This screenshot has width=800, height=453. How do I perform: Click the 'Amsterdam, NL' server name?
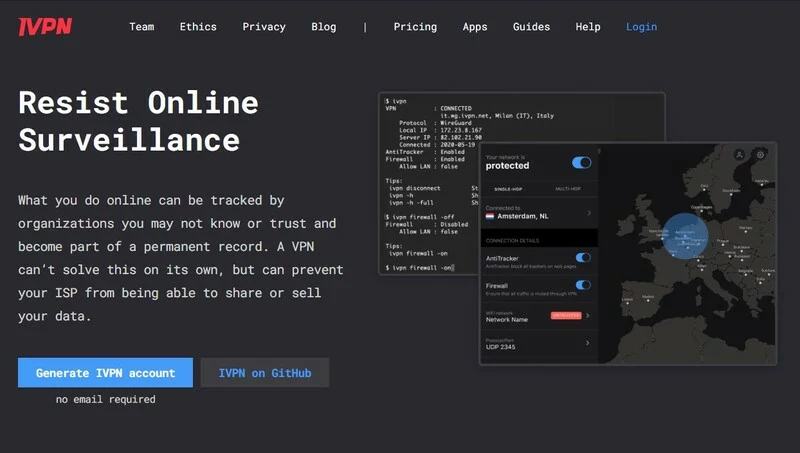coord(523,216)
